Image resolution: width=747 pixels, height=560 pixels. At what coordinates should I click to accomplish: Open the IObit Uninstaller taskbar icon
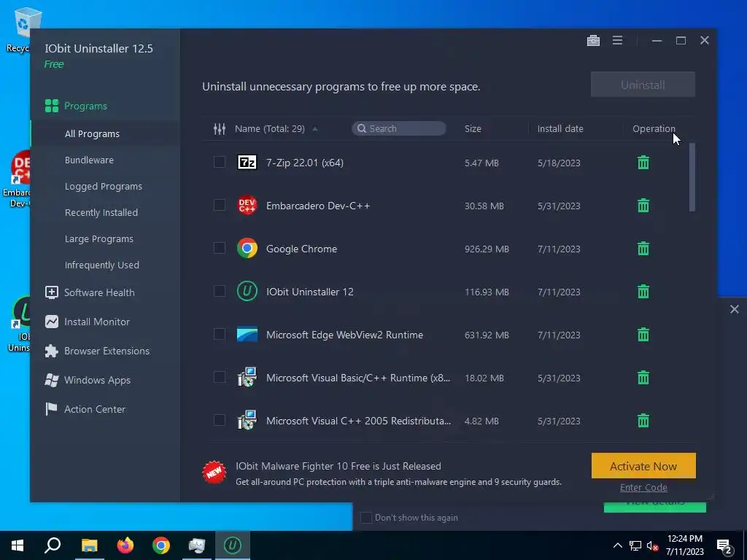coord(233,545)
